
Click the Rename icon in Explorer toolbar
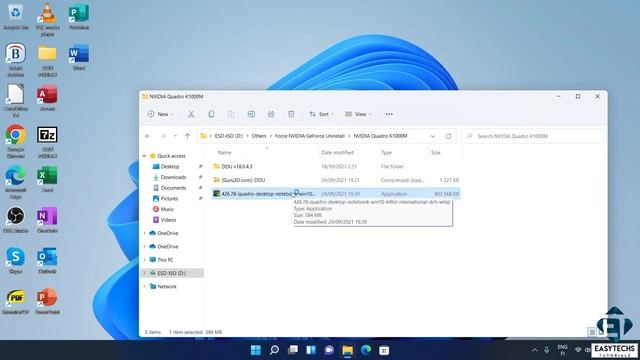[x=251, y=114]
